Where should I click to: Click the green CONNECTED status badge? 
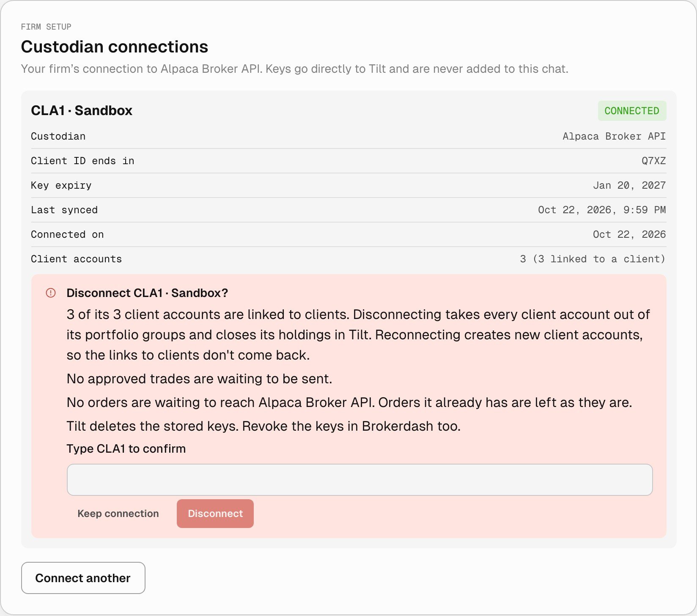pos(632,111)
